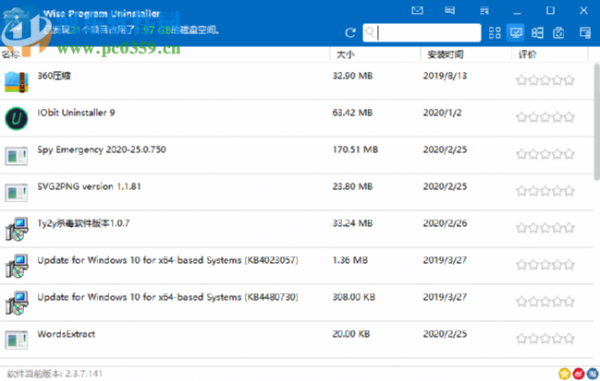
Task: Click the rightmost window panel icon in toolbar
Action: click(585, 33)
